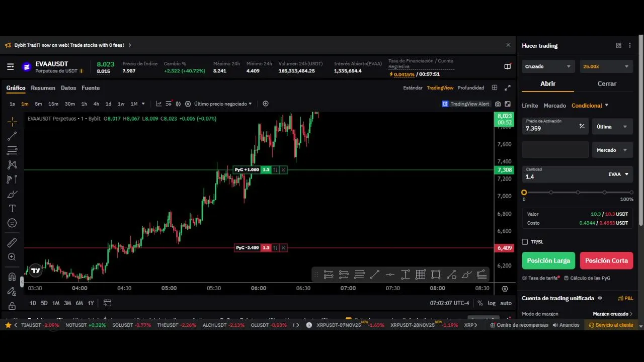Screen dimensions: 644x362
Task: Open the Cerrar tab in trading panel
Action: [607, 84]
